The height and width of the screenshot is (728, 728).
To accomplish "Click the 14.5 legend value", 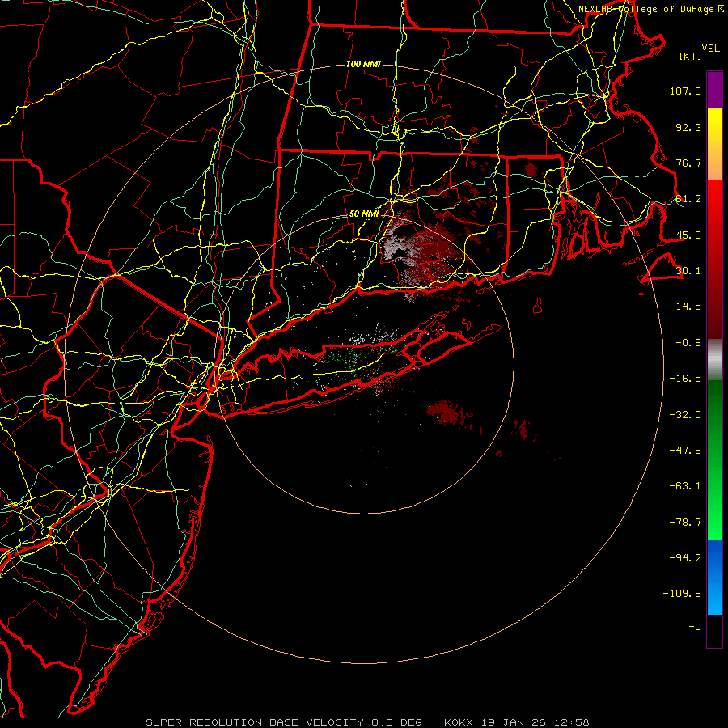I will pyautogui.click(x=688, y=307).
